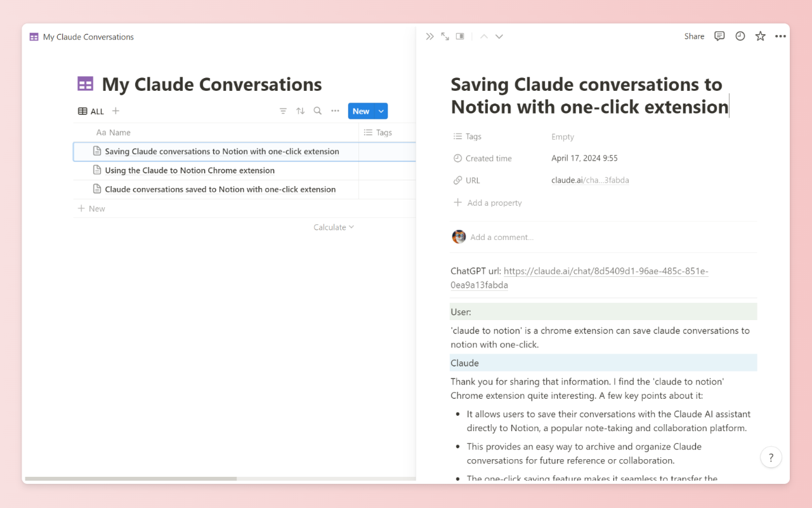The width and height of the screenshot is (812, 508).
Task: Open page in full view with expand arrows
Action: tap(445, 36)
